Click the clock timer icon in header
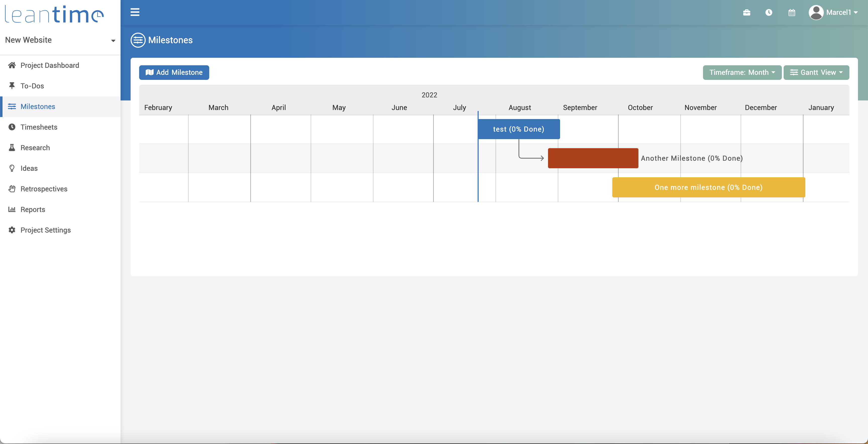The height and width of the screenshot is (444, 868). tap(769, 13)
